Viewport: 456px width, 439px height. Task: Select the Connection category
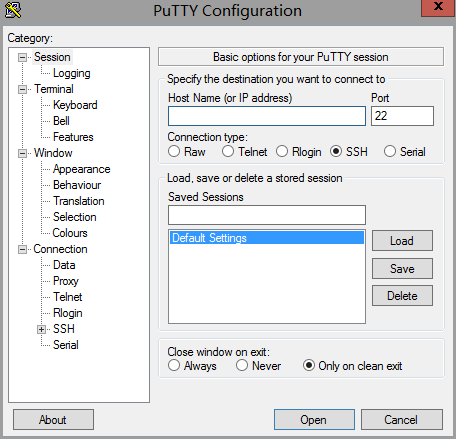point(60,249)
